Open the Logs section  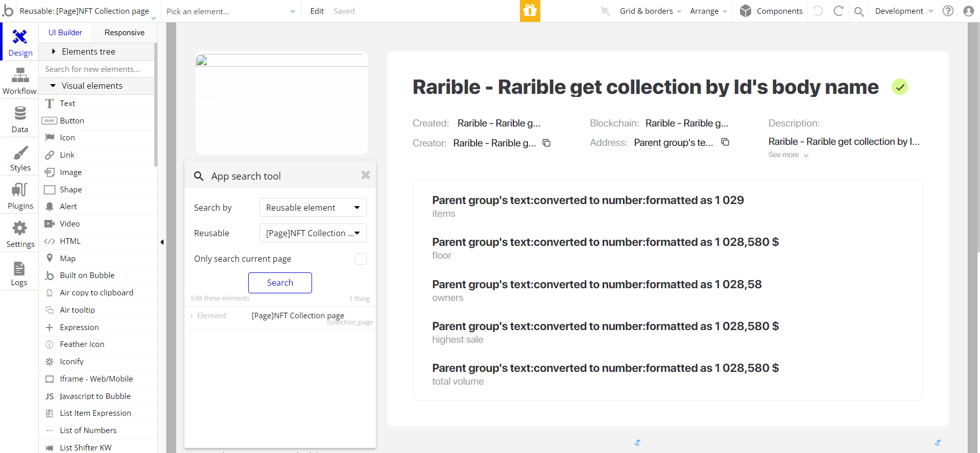(x=20, y=272)
